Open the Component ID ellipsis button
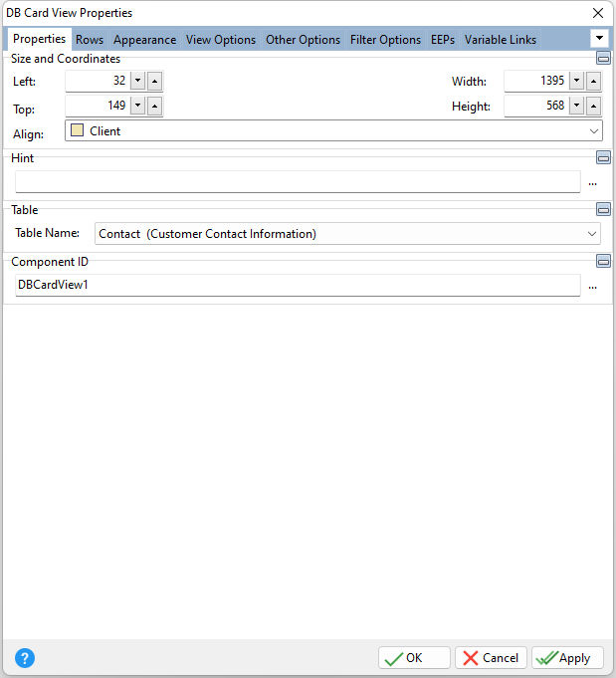Screen dimensions: 616x678 pos(593,287)
